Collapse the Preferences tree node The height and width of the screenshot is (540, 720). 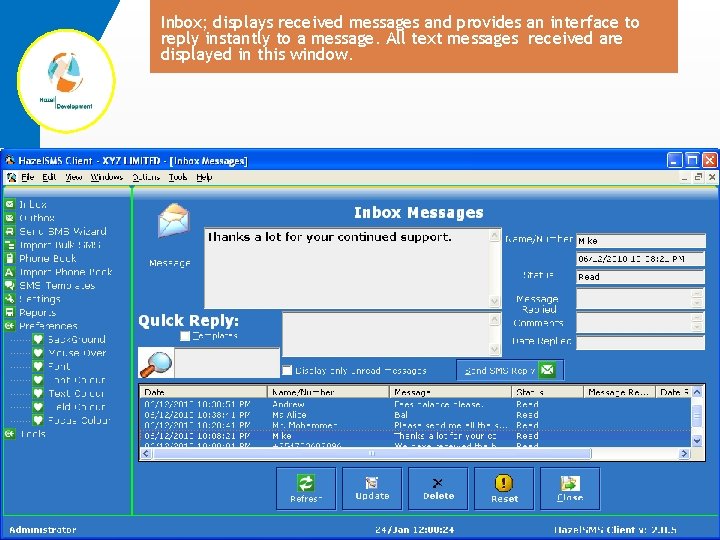point(10,326)
